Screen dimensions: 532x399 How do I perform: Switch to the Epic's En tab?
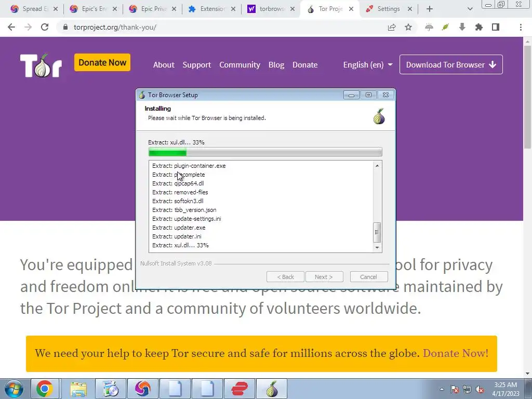click(x=94, y=9)
